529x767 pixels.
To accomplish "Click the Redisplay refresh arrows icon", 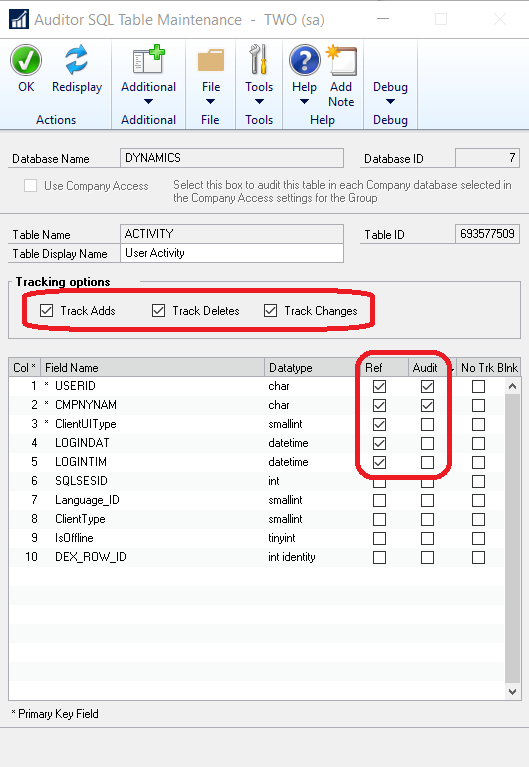I will pos(77,60).
